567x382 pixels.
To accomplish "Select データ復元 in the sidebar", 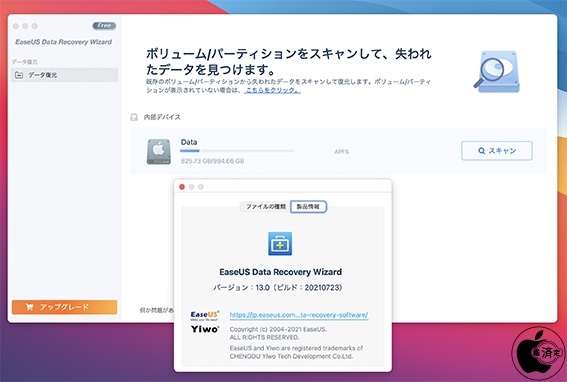I will (x=64, y=75).
